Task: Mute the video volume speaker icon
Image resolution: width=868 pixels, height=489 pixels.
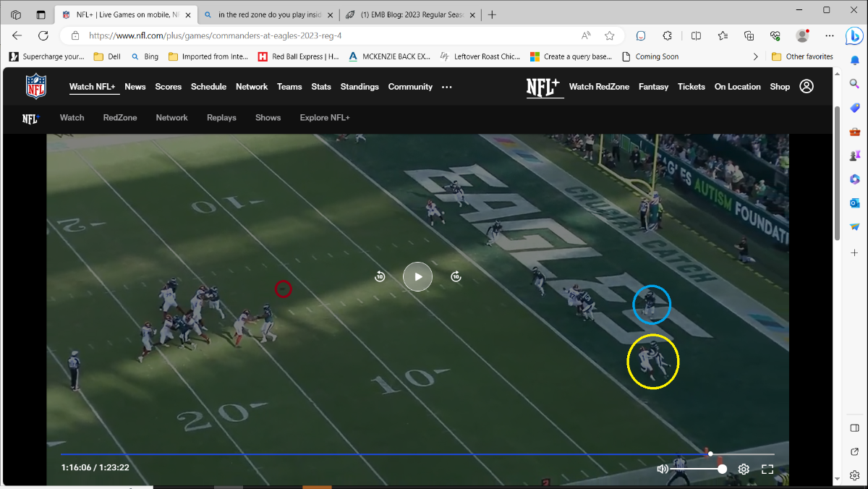Action: click(662, 469)
